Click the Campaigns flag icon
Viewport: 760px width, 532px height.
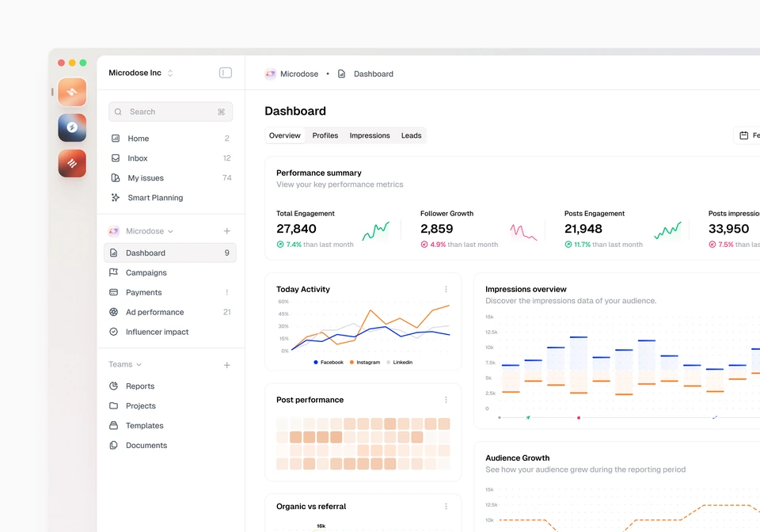point(113,272)
